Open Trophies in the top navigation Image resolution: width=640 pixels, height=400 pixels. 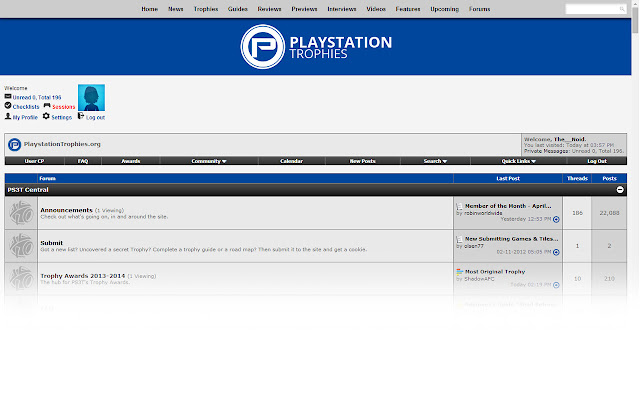[206, 9]
